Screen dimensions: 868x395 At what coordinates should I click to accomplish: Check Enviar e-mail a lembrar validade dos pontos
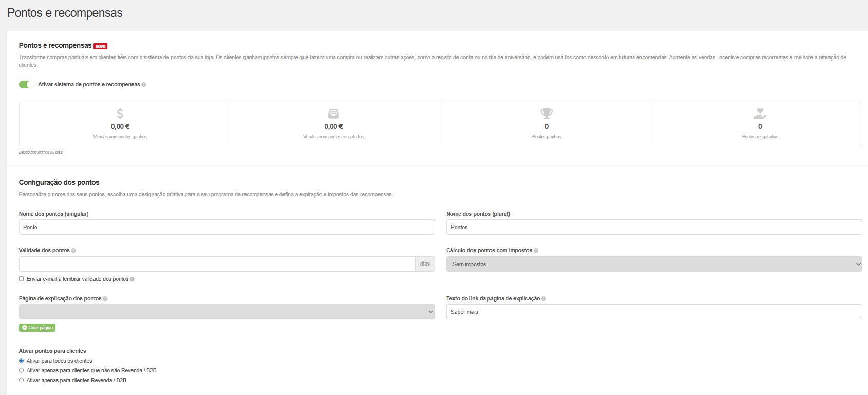click(x=22, y=279)
